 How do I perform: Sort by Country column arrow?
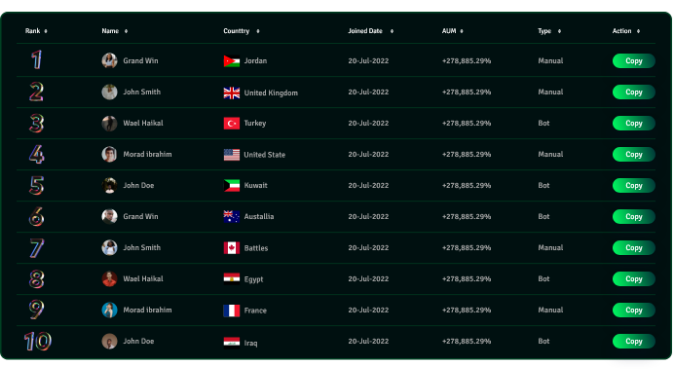pyautogui.click(x=258, y=31)
